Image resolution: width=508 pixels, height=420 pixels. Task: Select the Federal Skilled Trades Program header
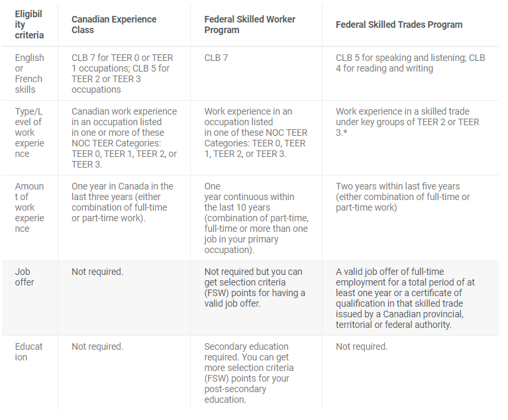(x=399, y=25)
